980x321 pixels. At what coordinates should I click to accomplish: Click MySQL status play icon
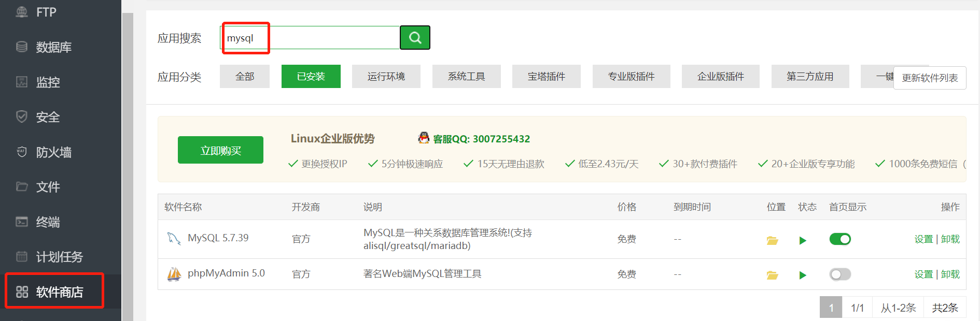click(803, 240)
